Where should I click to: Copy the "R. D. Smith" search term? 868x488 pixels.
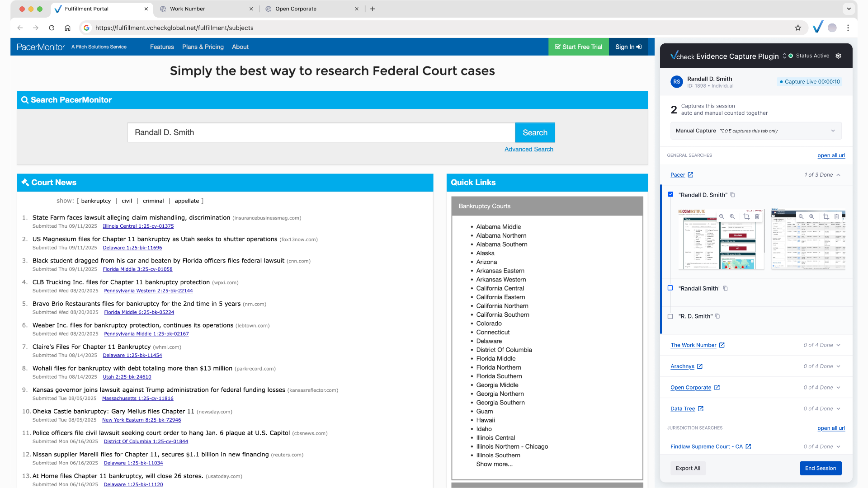717,316
